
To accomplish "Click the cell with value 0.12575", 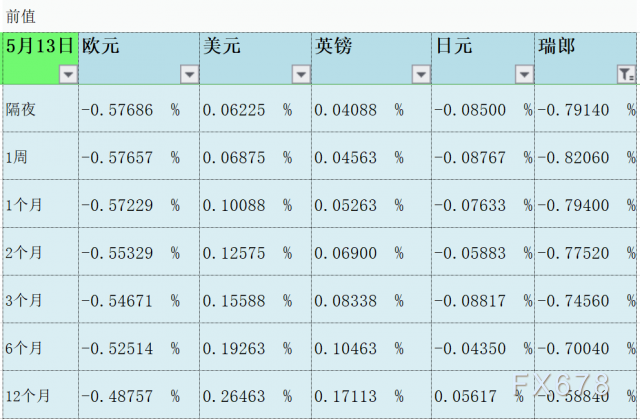I will tap(256, 251).
